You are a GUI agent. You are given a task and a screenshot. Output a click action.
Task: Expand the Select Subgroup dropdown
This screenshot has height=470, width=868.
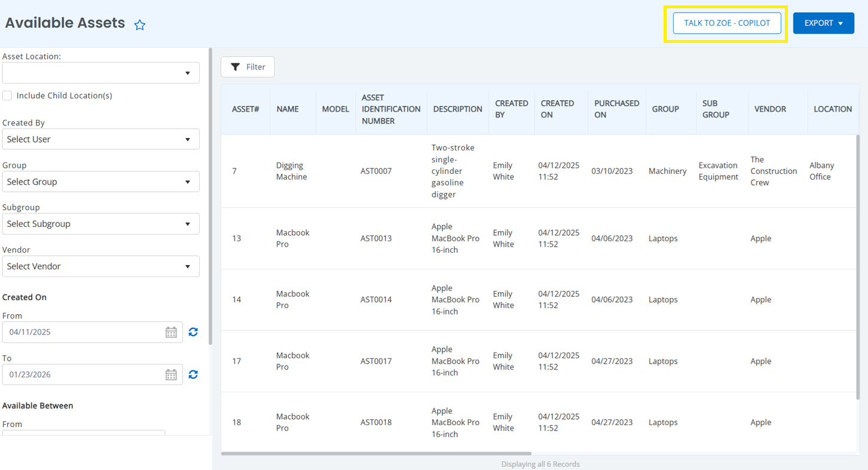(x=100, y=224)
